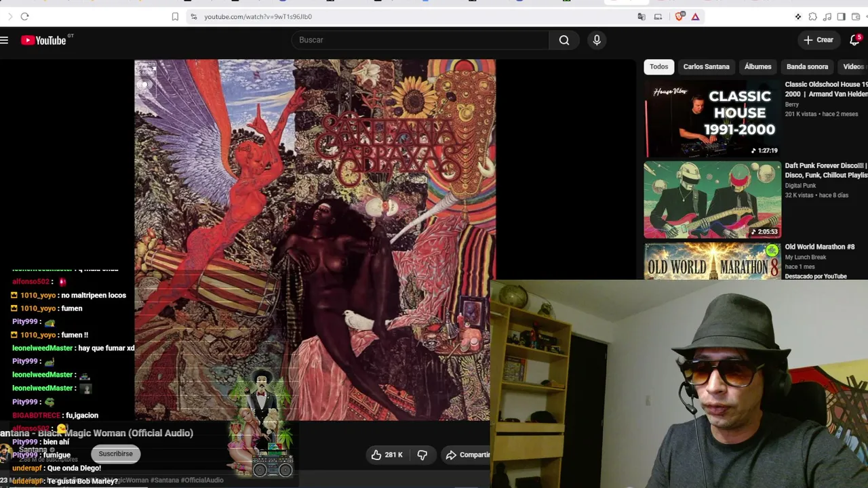Open the translate page icon
This screenshot has height=488, width=868.
pos(642,16)
